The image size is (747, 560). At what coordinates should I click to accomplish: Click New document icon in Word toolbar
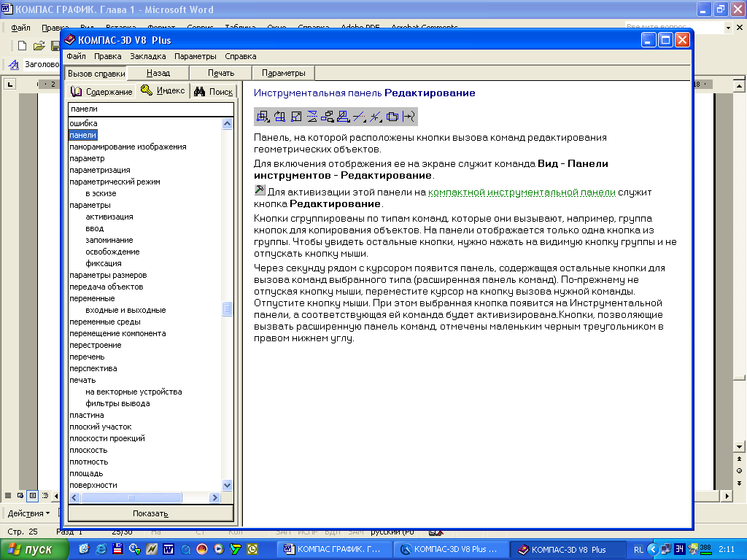(22, 46)
